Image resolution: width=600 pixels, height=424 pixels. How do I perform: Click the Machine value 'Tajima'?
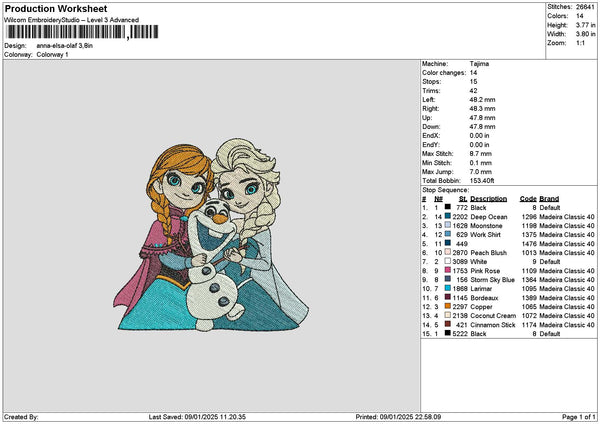coord(479,64)
